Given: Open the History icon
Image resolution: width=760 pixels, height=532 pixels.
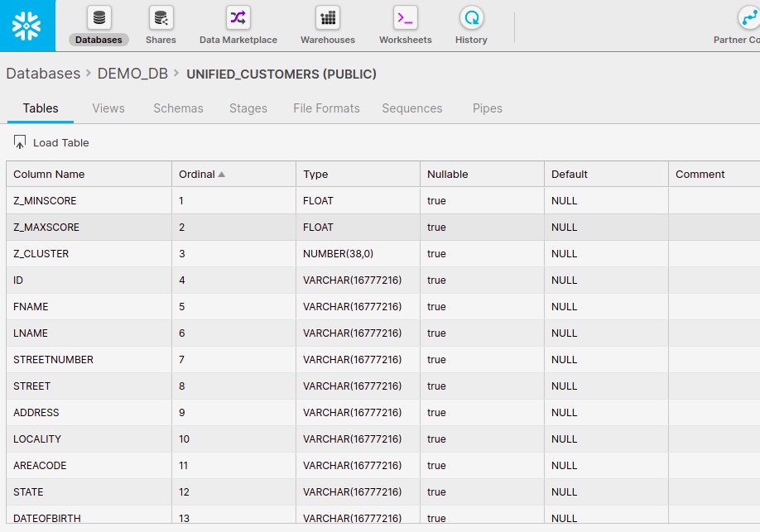Looking at the screenshot, I should 471,18.
